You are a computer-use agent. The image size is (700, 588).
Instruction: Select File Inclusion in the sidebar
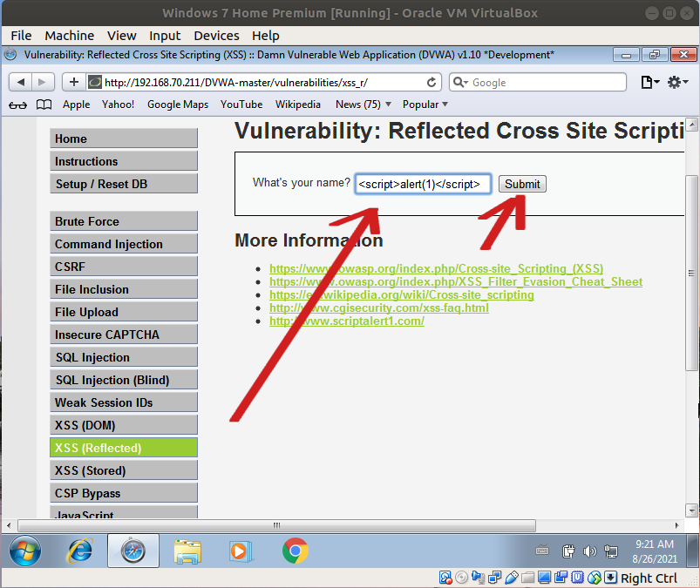(124, 289)
